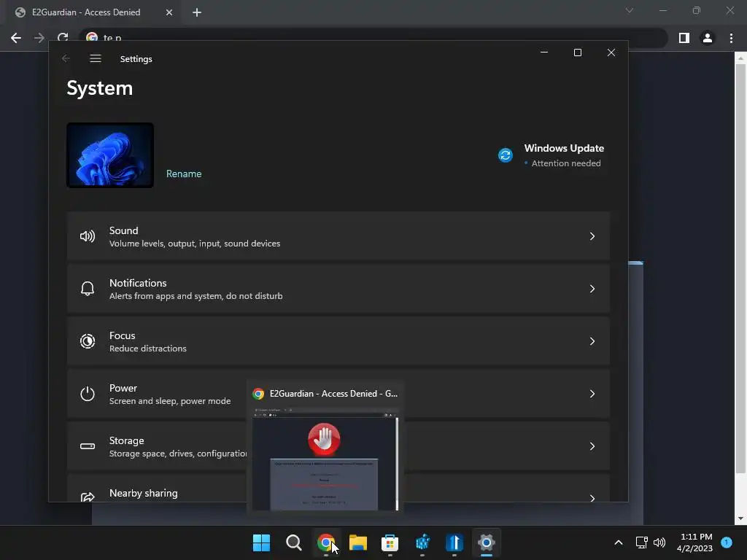Show hidden system tray icons
Viewport: 747px width, 560px height.
click(619, 542)
